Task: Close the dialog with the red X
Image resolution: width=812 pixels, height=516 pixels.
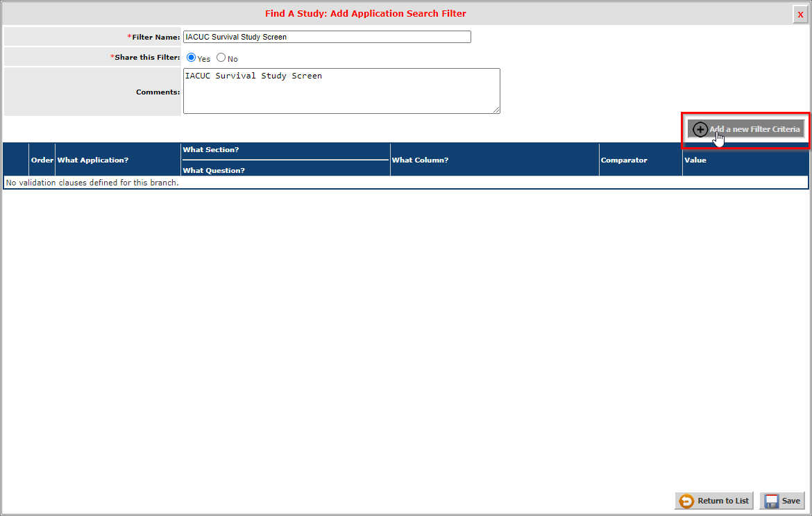Action: (x=800, y=15)
